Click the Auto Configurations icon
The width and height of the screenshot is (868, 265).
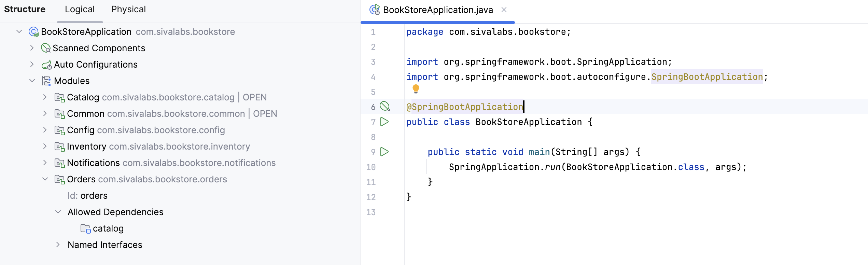point(46,65)
